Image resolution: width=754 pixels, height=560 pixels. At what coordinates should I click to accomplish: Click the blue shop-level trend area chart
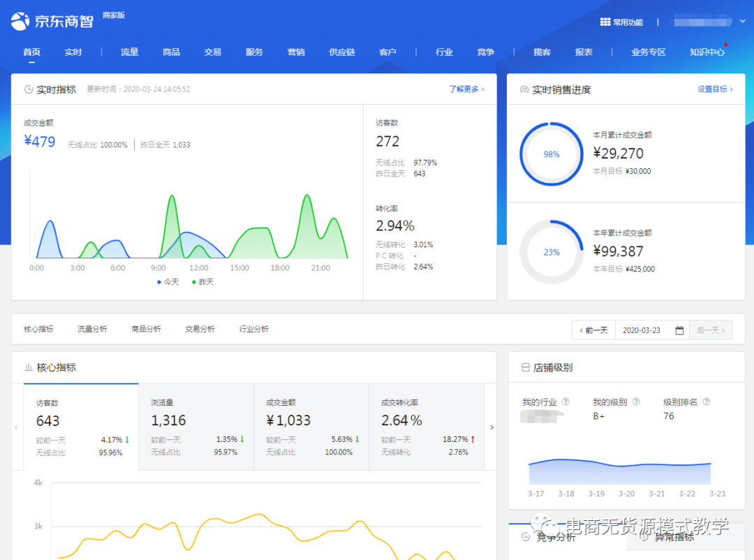point(620,471)
